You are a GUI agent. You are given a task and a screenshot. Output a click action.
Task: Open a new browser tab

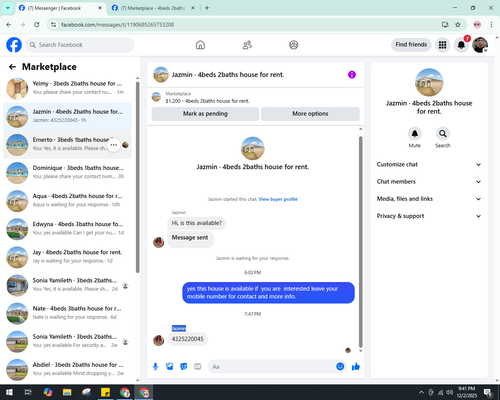point(207,8)
